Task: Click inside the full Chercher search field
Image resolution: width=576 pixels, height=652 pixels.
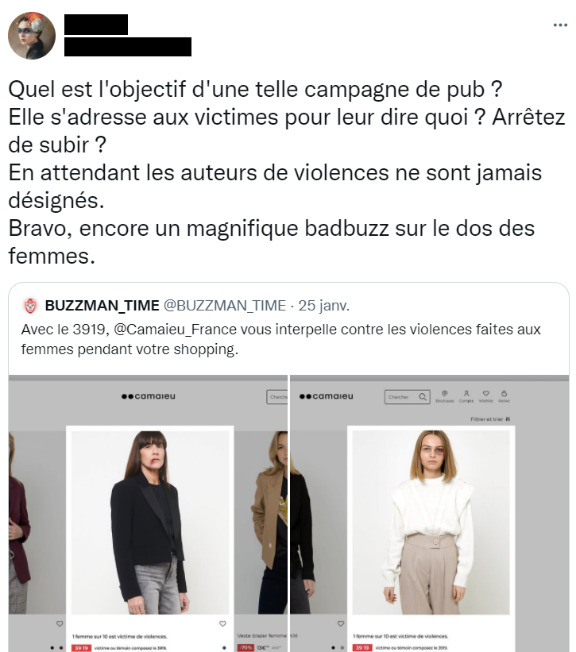Action: click(x=407, y=397)
